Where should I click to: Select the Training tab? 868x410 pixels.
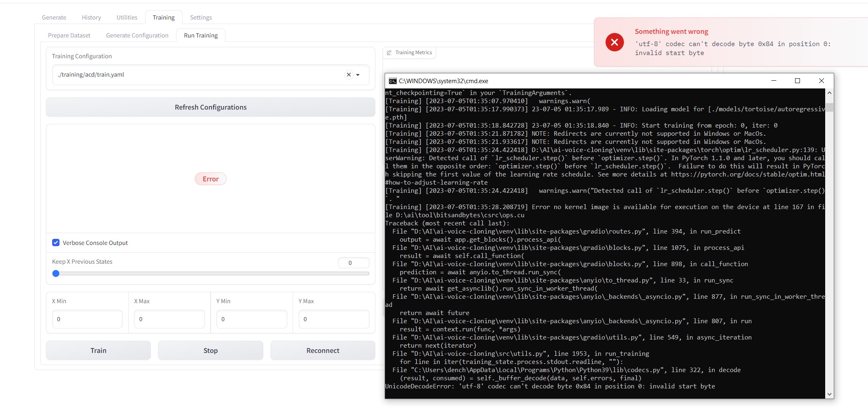point(163,18)
